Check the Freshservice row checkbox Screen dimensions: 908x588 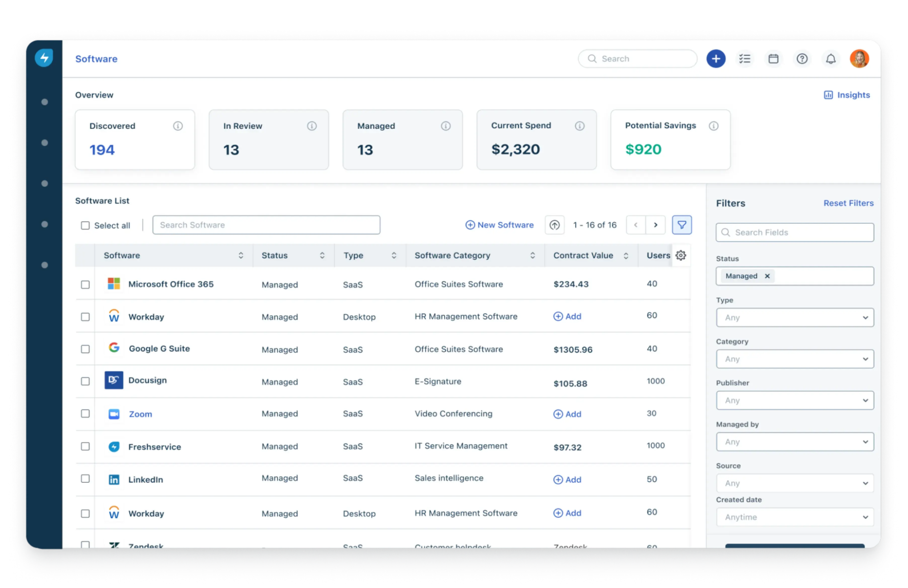click(x=85, y=446)
